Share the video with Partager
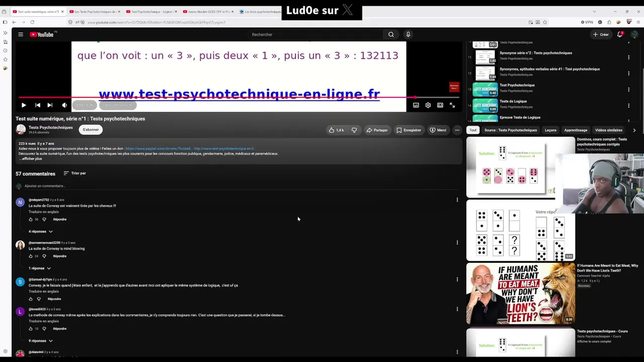The width and height of the screenshot is (644, 362). coord(377,130)
